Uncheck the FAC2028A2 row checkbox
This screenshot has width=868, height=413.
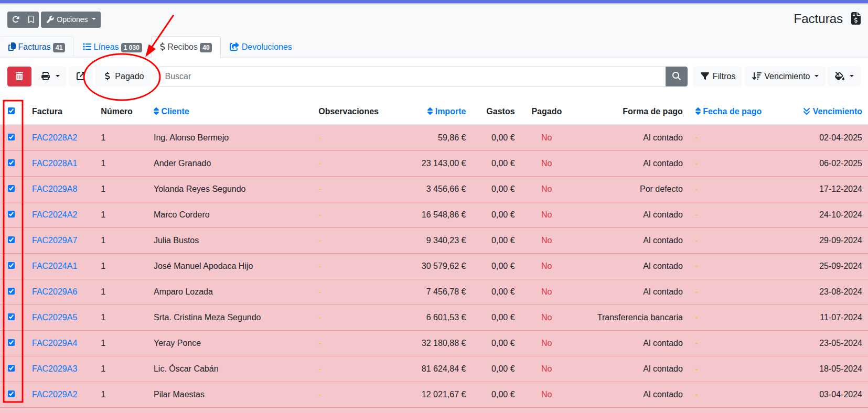pos(12,137)
